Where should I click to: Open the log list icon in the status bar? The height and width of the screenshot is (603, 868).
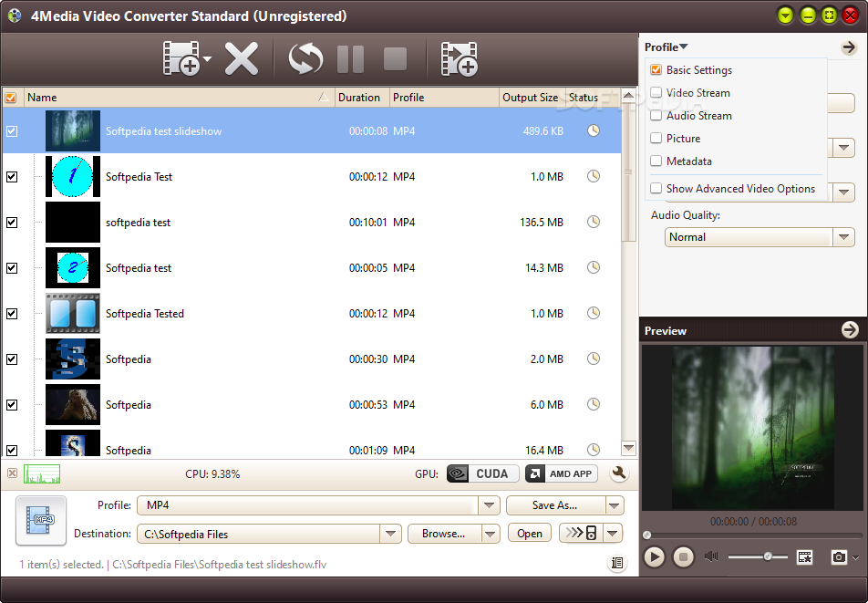point(616,564)
